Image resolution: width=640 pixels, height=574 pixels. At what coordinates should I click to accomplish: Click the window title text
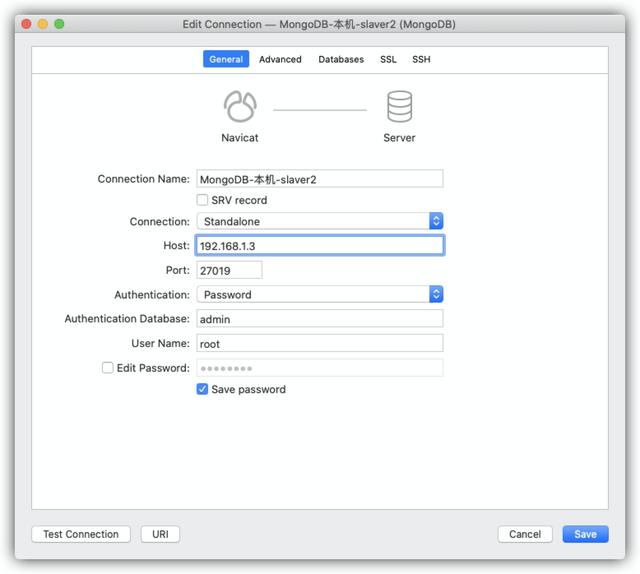tap(319, 24)
